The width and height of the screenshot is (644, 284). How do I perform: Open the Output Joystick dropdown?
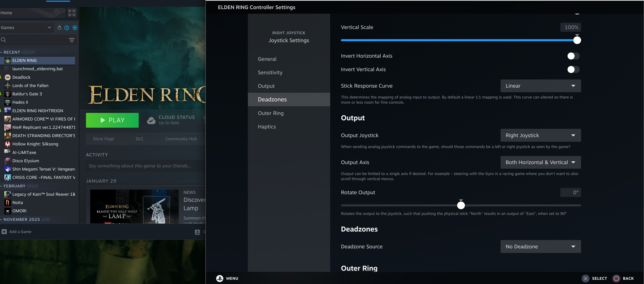click(540, 135)
